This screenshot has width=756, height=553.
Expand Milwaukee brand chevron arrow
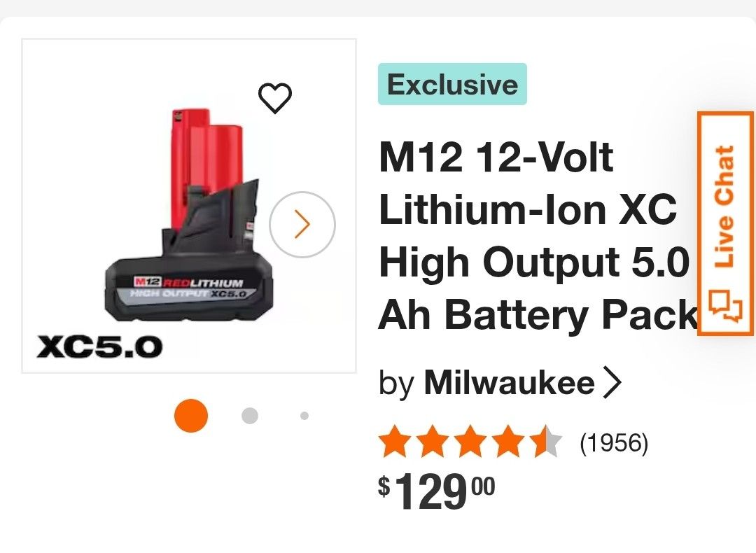pyautogui.click(x=612, y=383)
